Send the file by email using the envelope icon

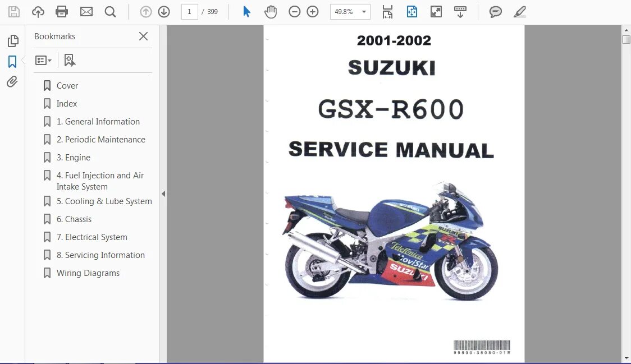(x=86, y=12)
